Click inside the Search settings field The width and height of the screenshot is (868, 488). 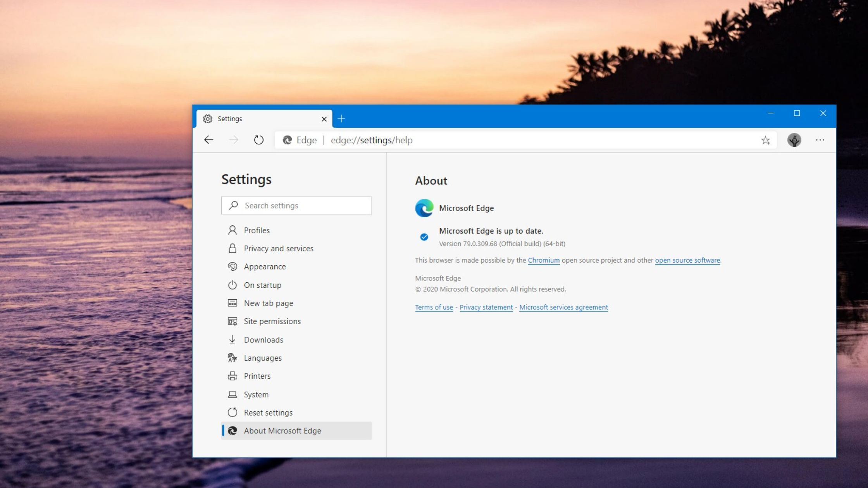click(x=302, y=205)
